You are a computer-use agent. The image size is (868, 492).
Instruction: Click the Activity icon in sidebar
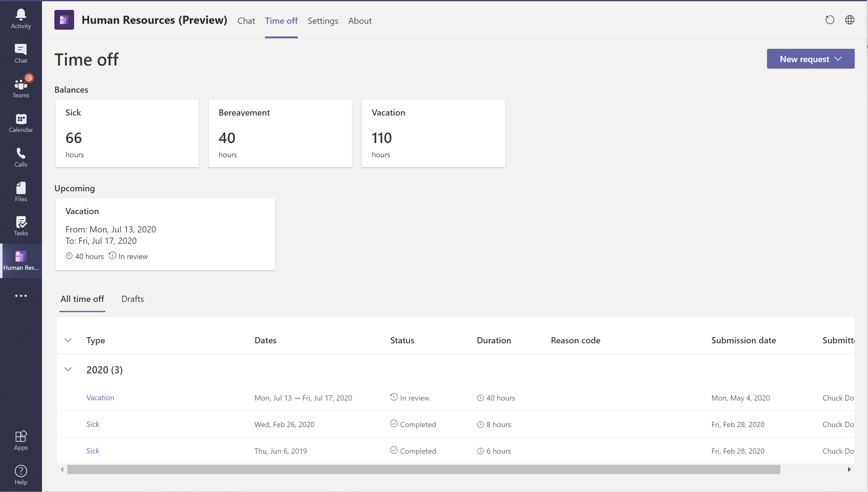pos(20,14)
